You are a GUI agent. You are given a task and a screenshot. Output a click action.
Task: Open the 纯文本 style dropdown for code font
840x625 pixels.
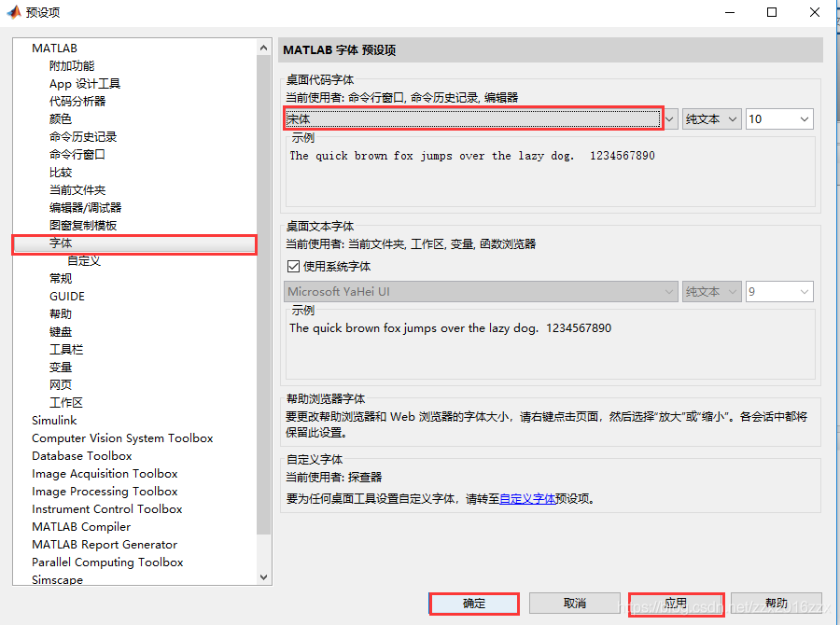click(x=712, y=119)
